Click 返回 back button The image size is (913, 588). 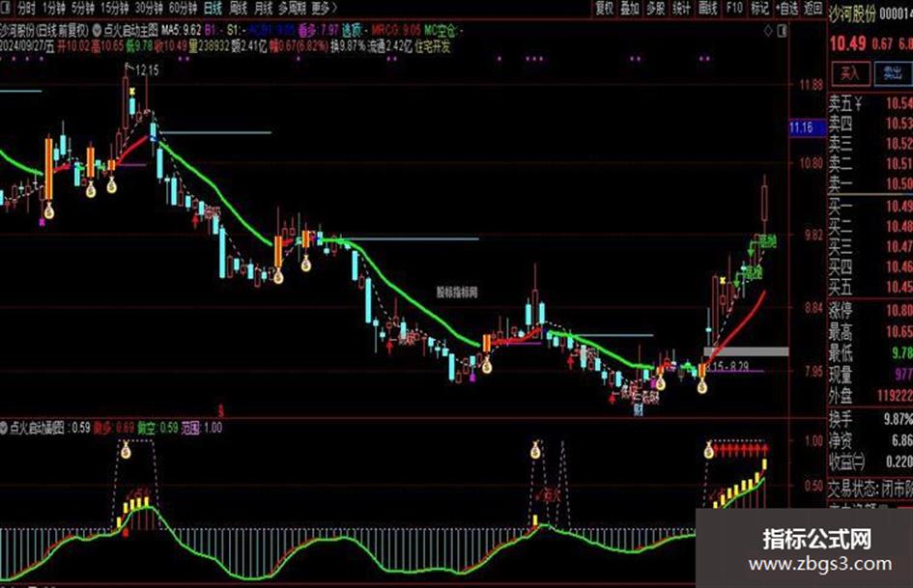pyautogui.click(x=813, y=8)
